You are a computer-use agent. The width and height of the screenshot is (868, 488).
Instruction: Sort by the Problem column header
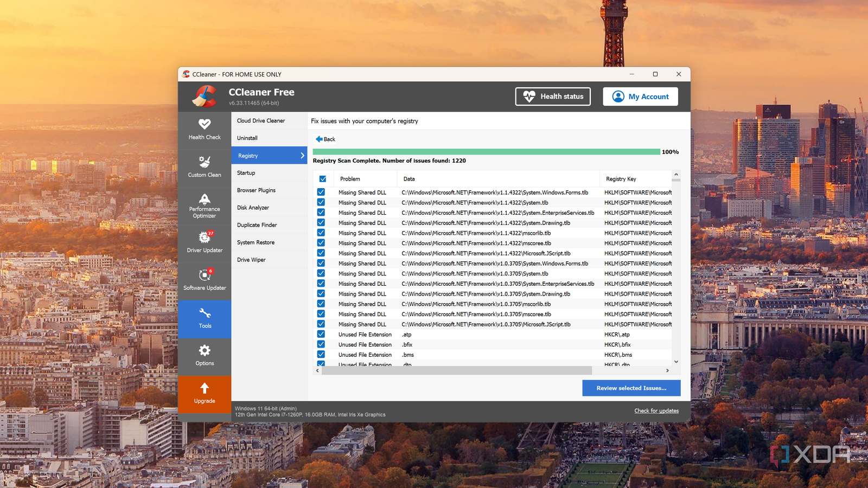[365, 179]
